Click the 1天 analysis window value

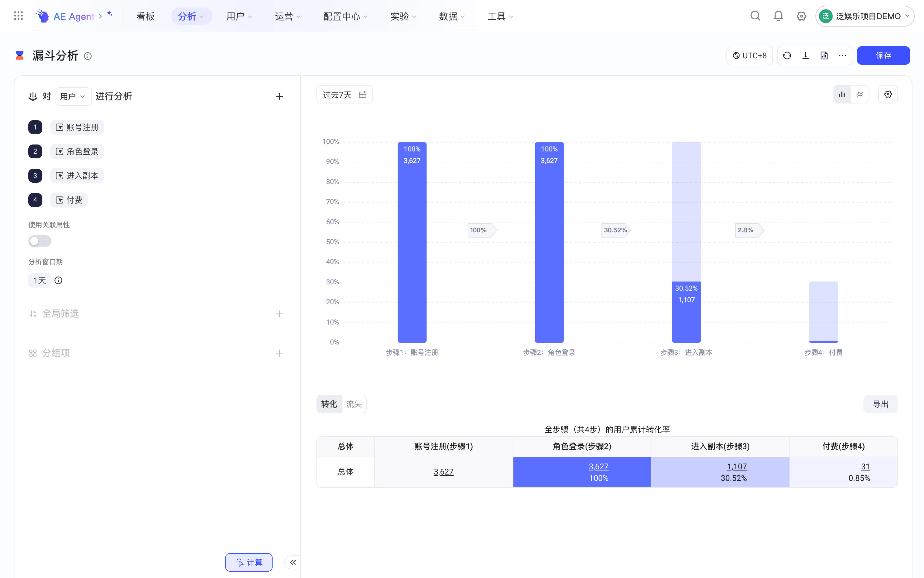click(40, 281)
